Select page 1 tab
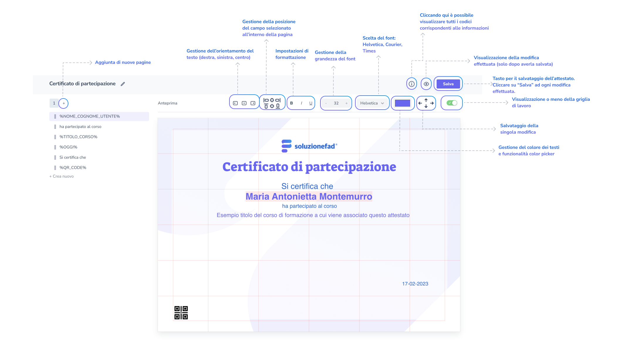620x364 pixels. coord(54,103)
